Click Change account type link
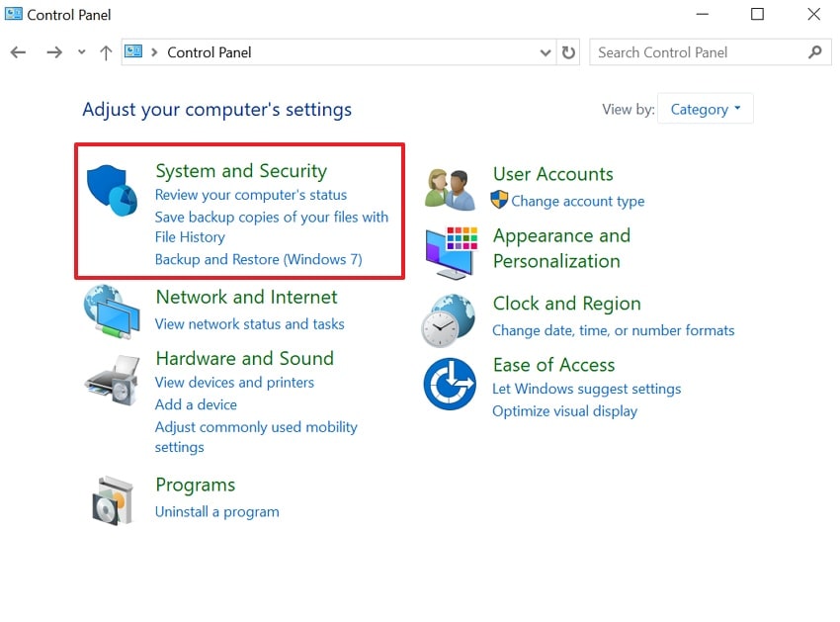The width and height of the screenshot is (840, 622). 577,202
